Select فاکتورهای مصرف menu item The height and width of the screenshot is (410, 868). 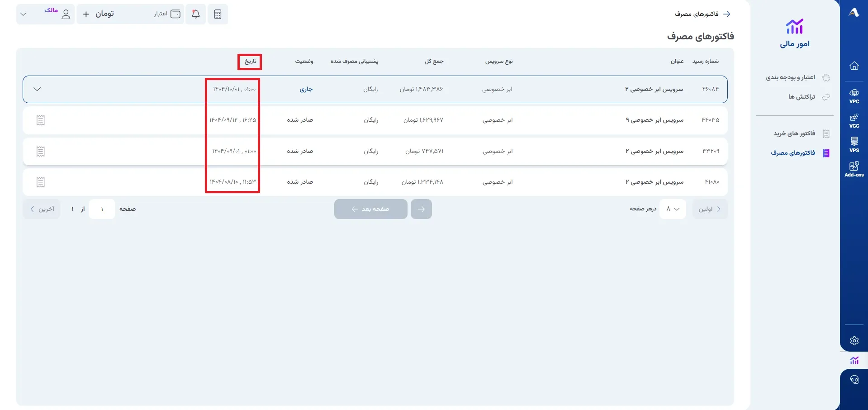coord(800,153)
